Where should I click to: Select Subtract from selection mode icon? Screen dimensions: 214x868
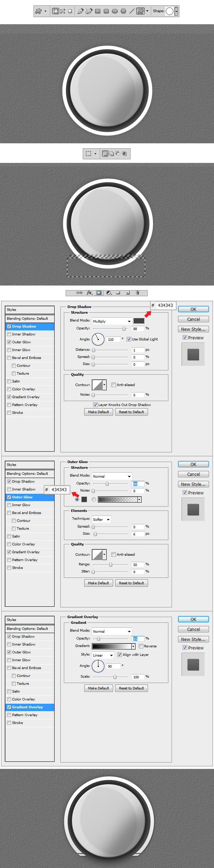click(x=118, y=154)
